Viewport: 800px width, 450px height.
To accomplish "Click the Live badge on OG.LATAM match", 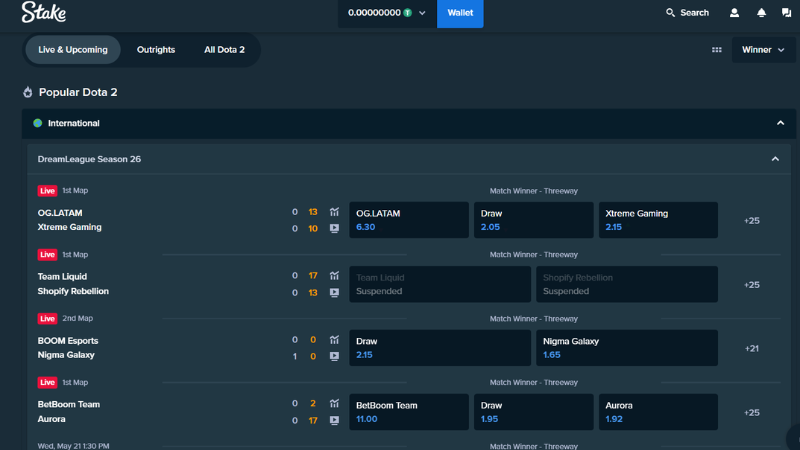I will [x=47, y=191].
